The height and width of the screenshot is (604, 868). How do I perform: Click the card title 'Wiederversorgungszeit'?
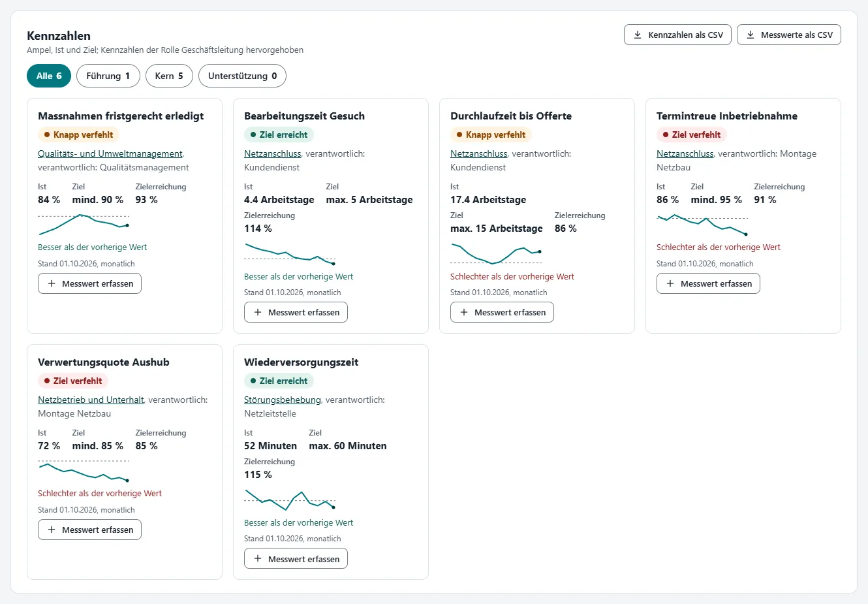[x=301, y=362]
